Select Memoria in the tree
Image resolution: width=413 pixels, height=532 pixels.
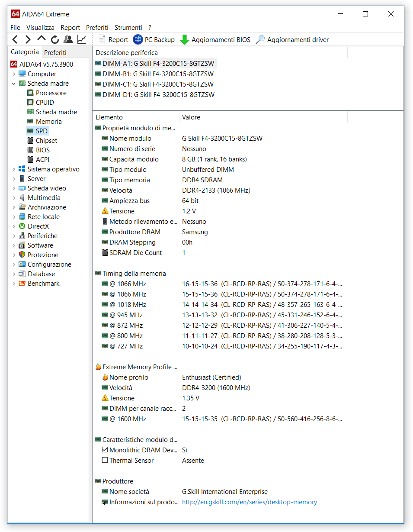44,122
